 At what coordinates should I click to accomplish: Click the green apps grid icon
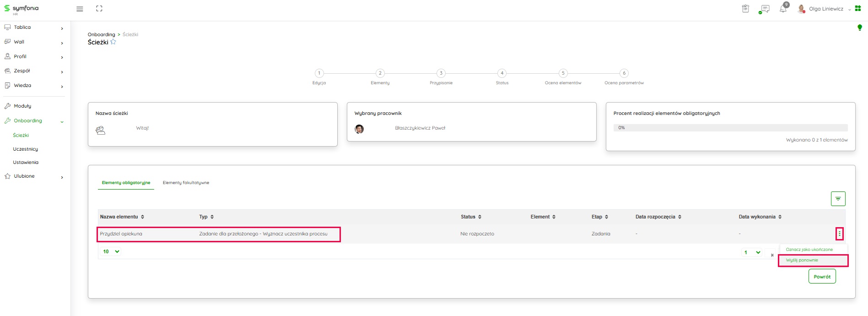tap(858, 9)
